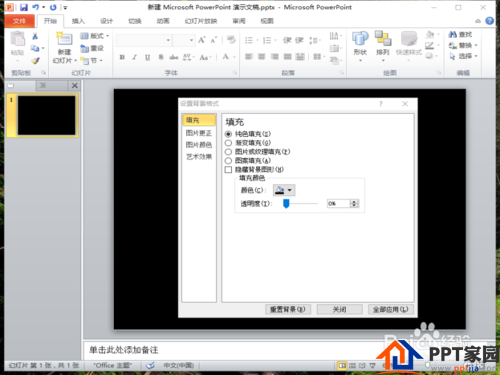This screenshot has width=500, height=375.
Task: Click the numbered list icon
Action: pyautogui.click(x=267, y=40)
